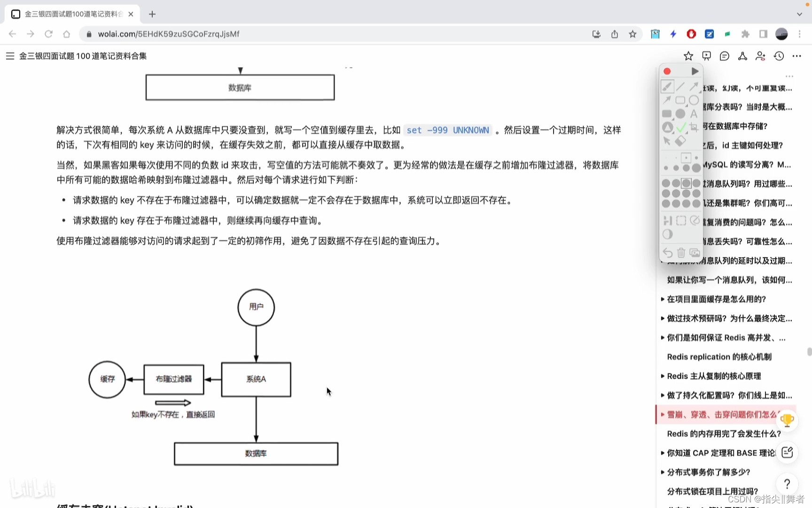Open wolai presentation mode icon

[706, 56]
